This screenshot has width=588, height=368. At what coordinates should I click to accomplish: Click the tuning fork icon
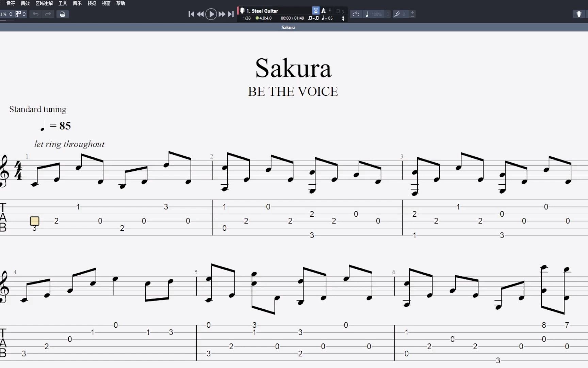pos(397,14)
